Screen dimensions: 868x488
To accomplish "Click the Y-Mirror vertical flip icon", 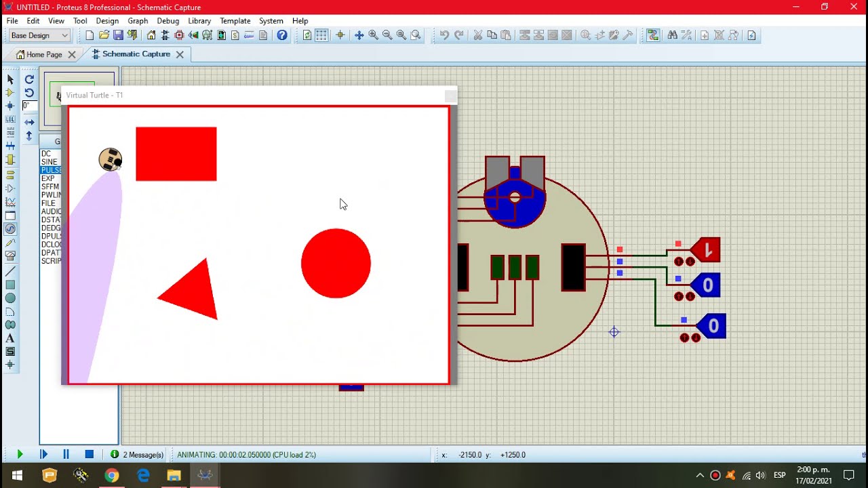I will [29, 136].
